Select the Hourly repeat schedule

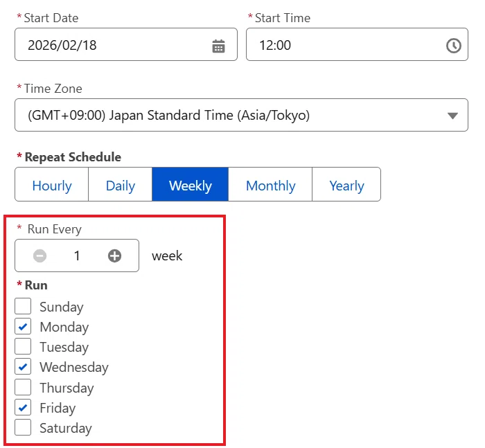coord(52,185)
